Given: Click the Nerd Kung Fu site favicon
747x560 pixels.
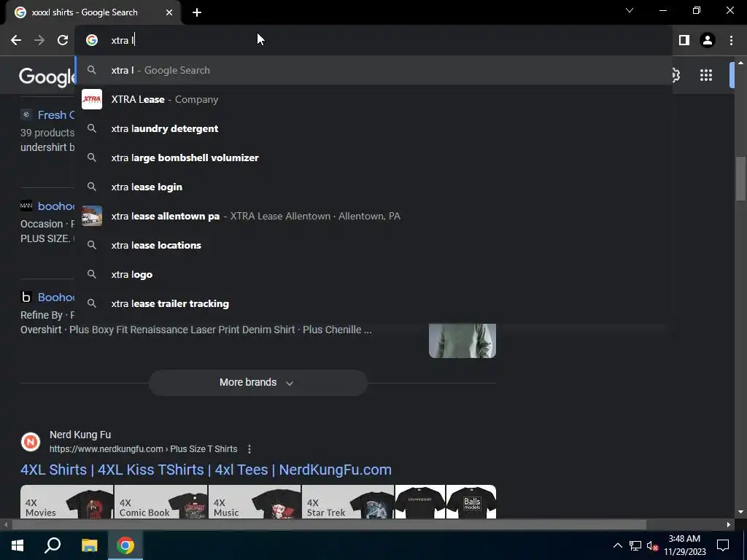Looking at the screenshot, I should tap(31, 442).
